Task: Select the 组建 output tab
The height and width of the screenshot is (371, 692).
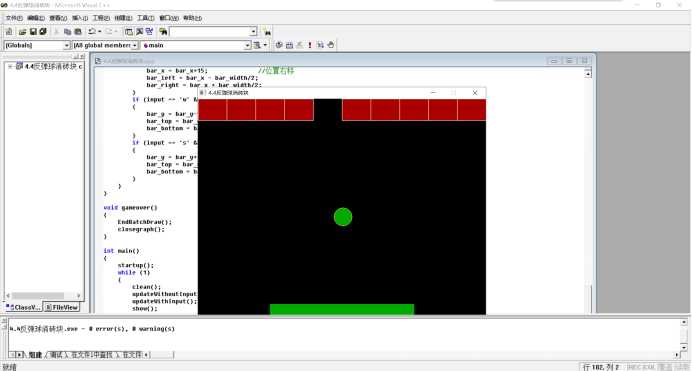Action: (35, 355)
